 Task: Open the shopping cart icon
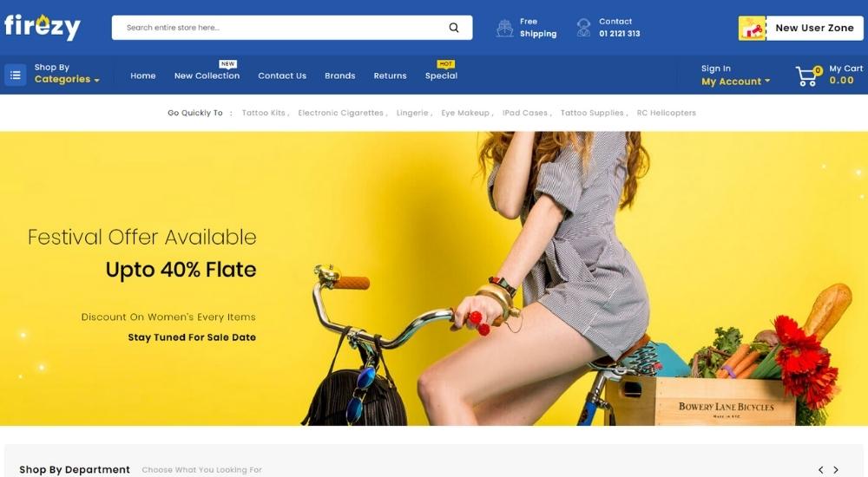[808, 75]
